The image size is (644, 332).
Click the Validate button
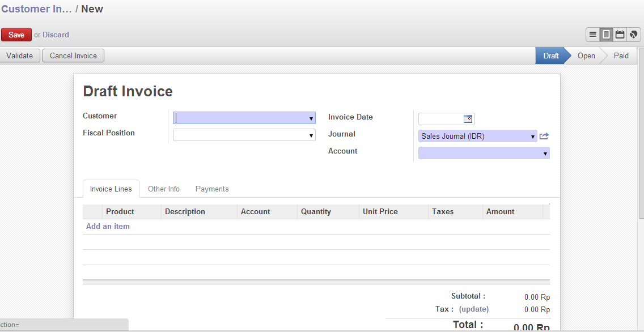[x=20, y=56]
